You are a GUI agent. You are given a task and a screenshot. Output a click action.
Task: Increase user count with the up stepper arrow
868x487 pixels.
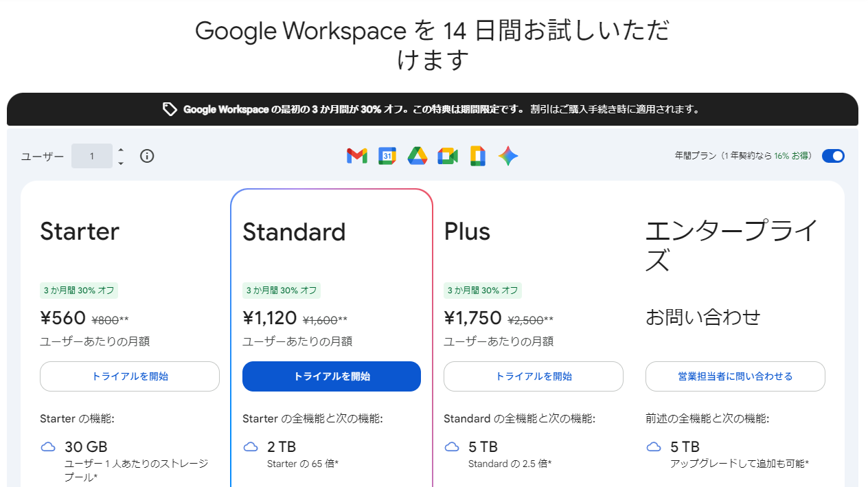click(x=120, y=152)
